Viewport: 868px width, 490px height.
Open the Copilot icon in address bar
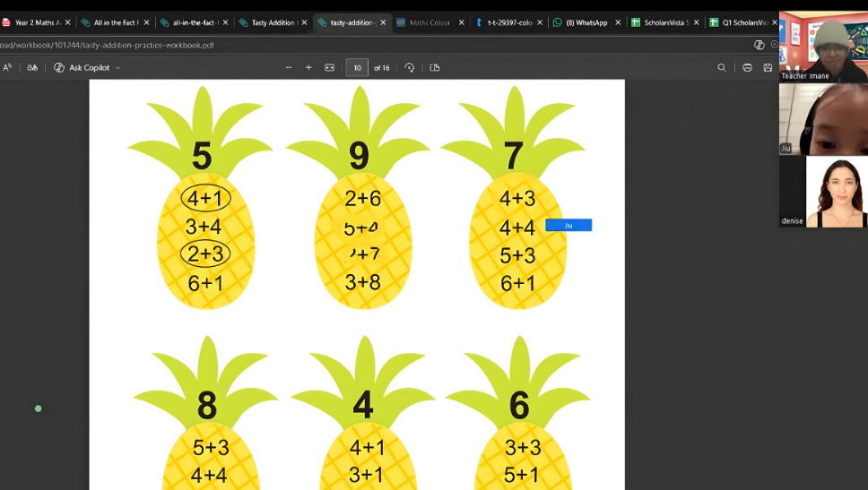[x=759, y=45]
